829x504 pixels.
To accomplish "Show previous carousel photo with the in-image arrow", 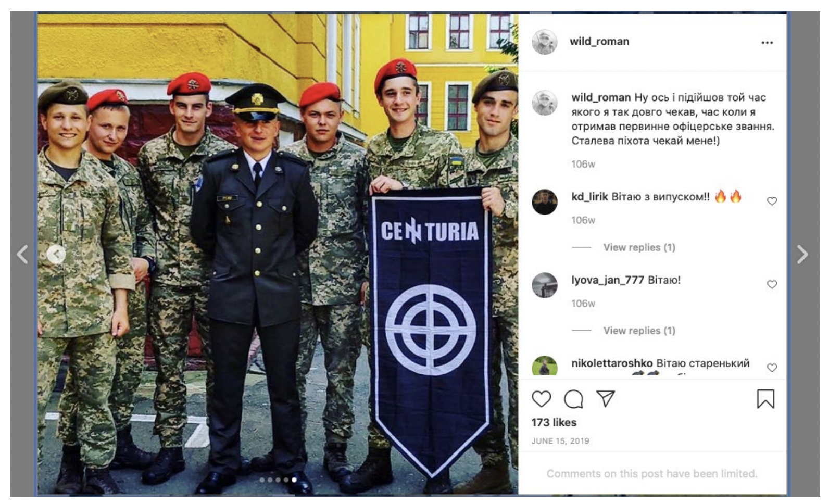I will [x=56, y=254].
